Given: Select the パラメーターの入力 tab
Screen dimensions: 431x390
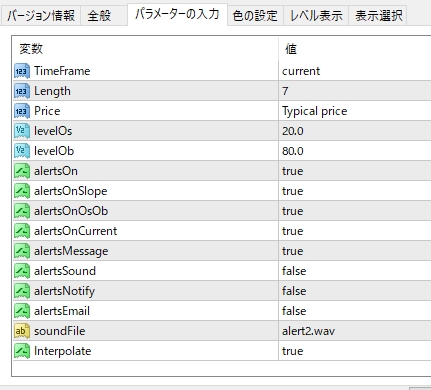Looking at the screenshot, I should 177,14.
